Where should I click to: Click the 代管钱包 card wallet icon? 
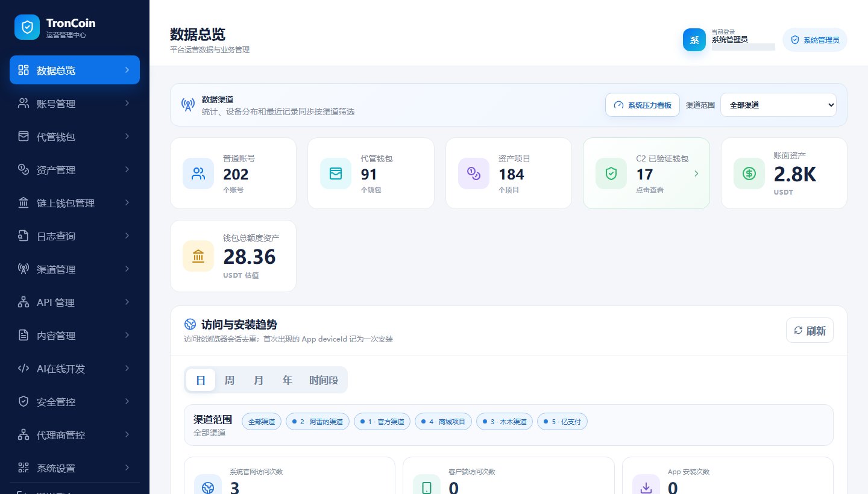point(336,174)
